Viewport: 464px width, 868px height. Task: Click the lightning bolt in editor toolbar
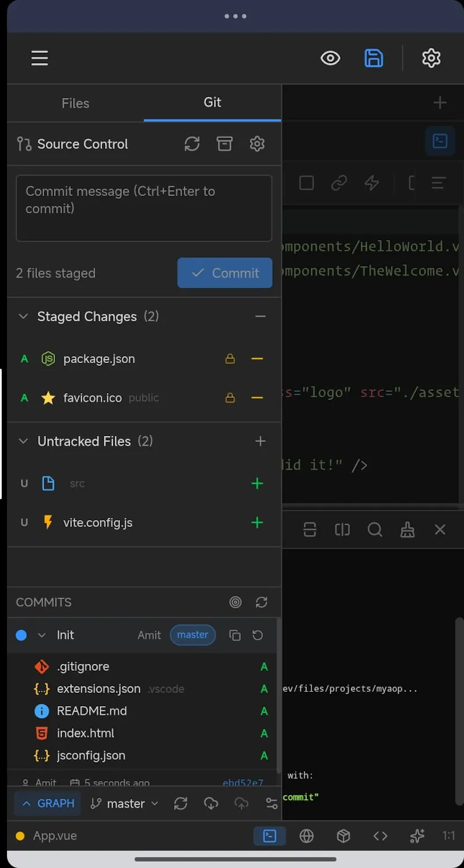pos(372,183)
